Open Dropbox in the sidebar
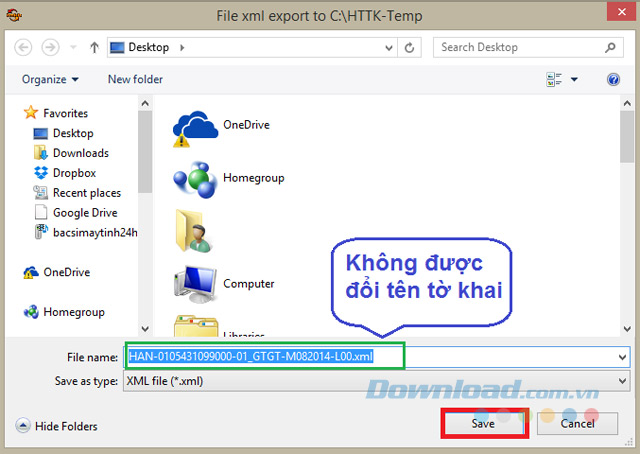Screen dimensions: 640x454 pyautogui.click(x=74, y=173)
